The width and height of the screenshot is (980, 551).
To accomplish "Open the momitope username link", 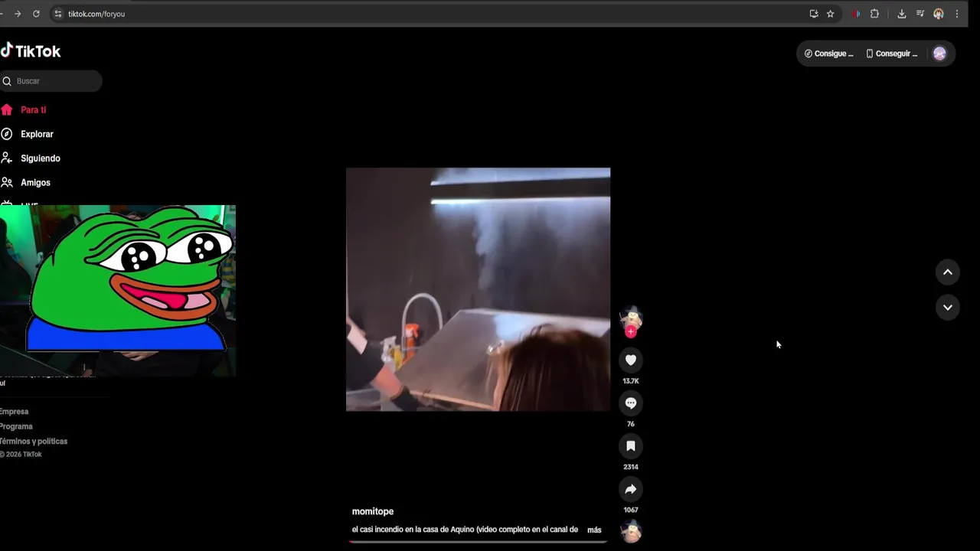I will click(x=373, y=511).
